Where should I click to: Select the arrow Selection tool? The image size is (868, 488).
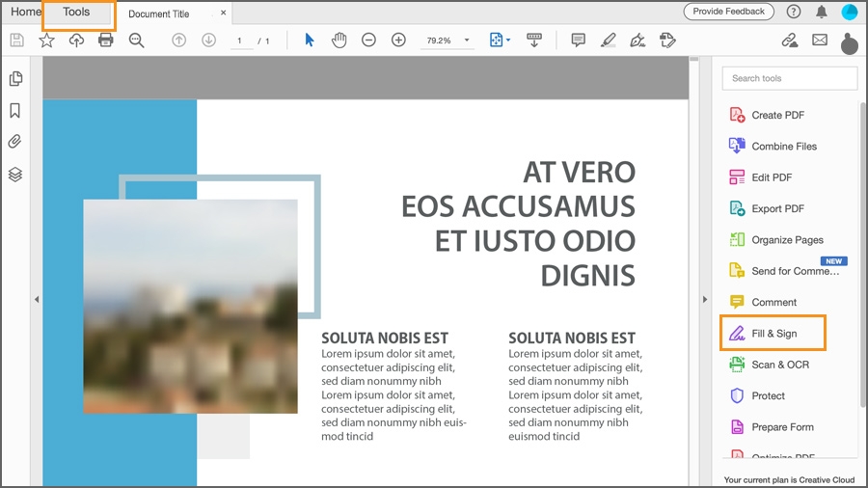(x=310, y=40)
